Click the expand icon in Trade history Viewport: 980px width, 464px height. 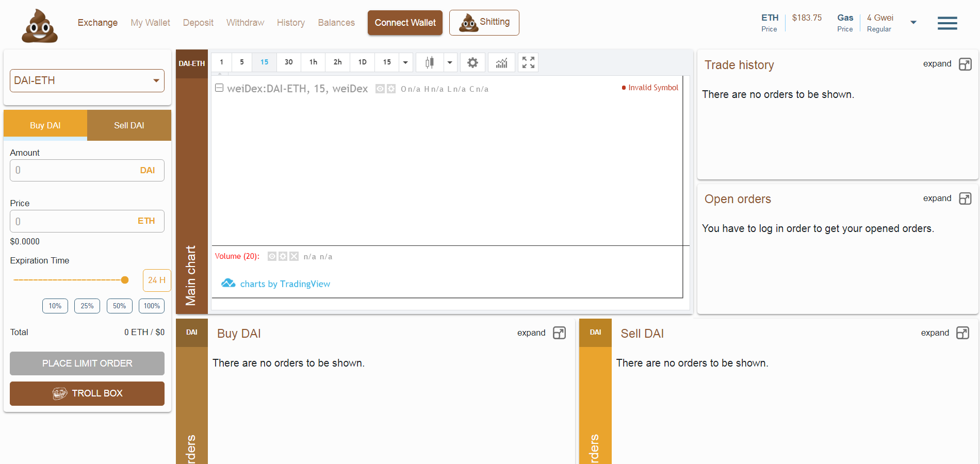point(965,64)
